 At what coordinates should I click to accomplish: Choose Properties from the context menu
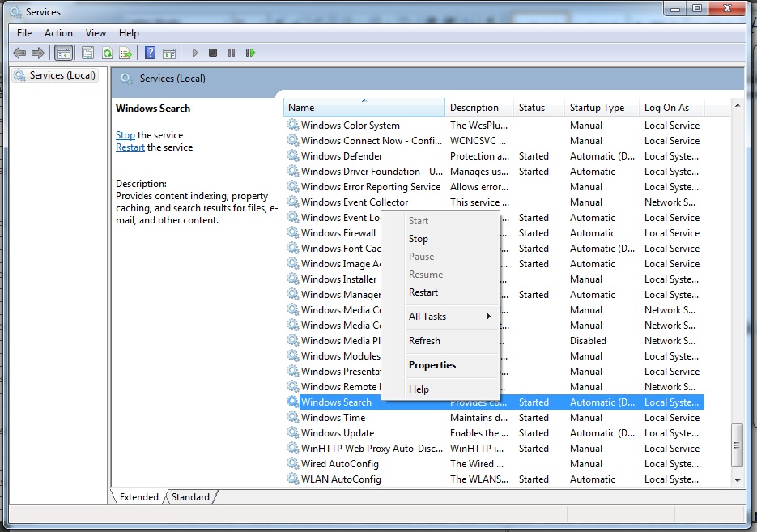coord(432,365)
